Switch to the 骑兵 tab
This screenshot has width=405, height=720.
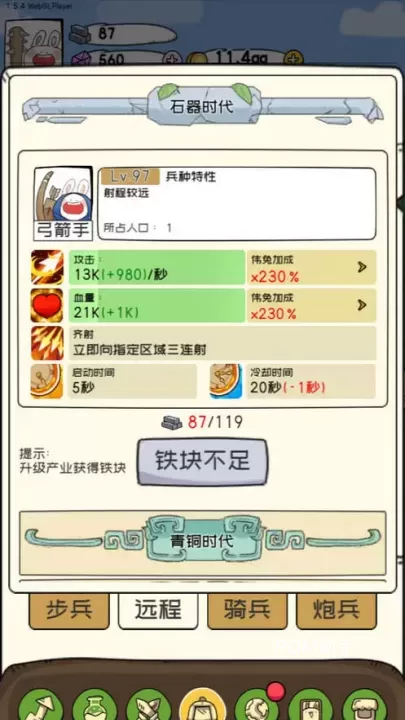tap(248, 611)
